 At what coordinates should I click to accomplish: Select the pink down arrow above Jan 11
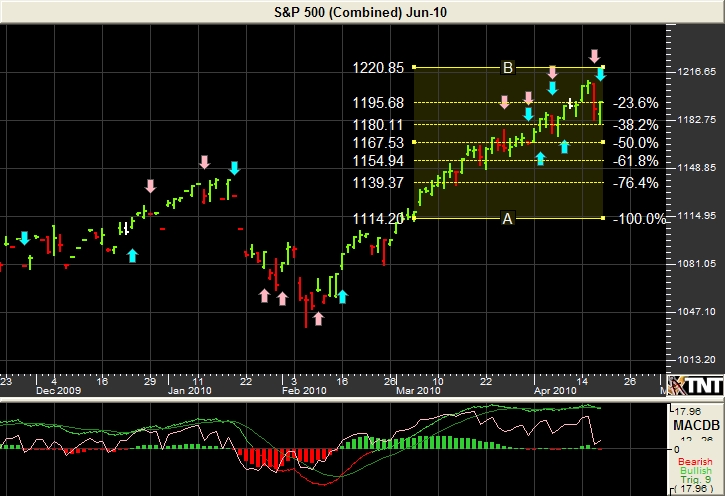tap(204, 162)
